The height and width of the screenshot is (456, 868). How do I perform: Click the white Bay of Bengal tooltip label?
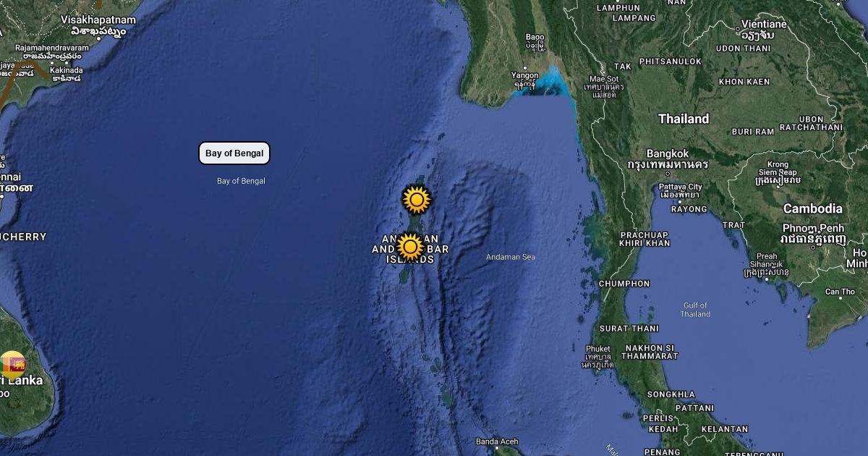click(234, 153)
